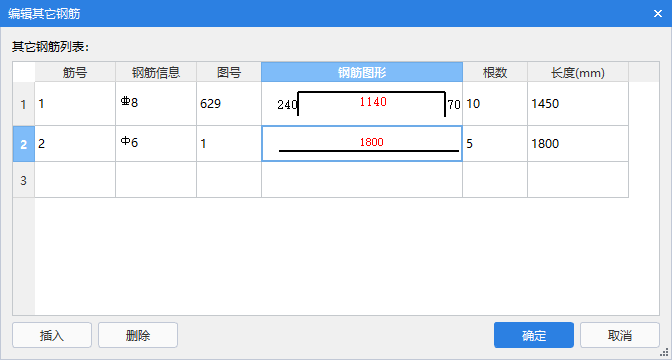This screenshot has height=360, width=672.
Task: Click the 删除 button
Action: point(138,335)
